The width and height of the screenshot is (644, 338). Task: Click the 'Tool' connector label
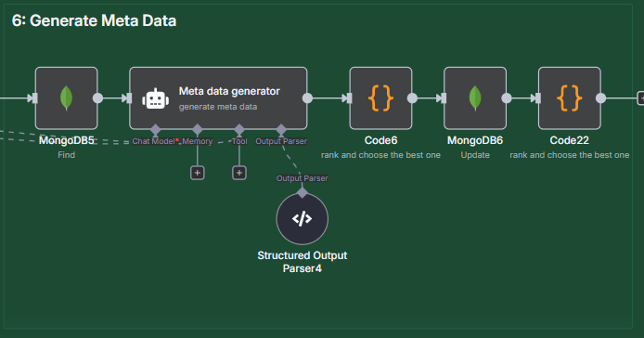pyautogui.click(x=239, y=141)
